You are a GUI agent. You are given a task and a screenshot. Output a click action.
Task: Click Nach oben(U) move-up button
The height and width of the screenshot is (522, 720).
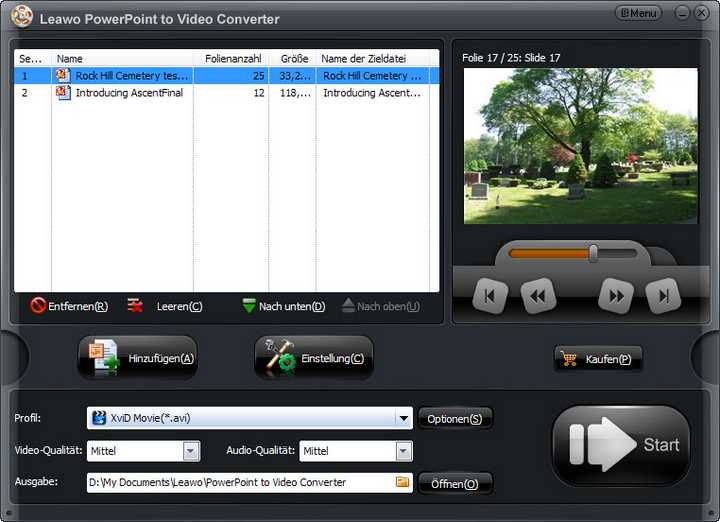pyautogui.click(x=381, y=306)
